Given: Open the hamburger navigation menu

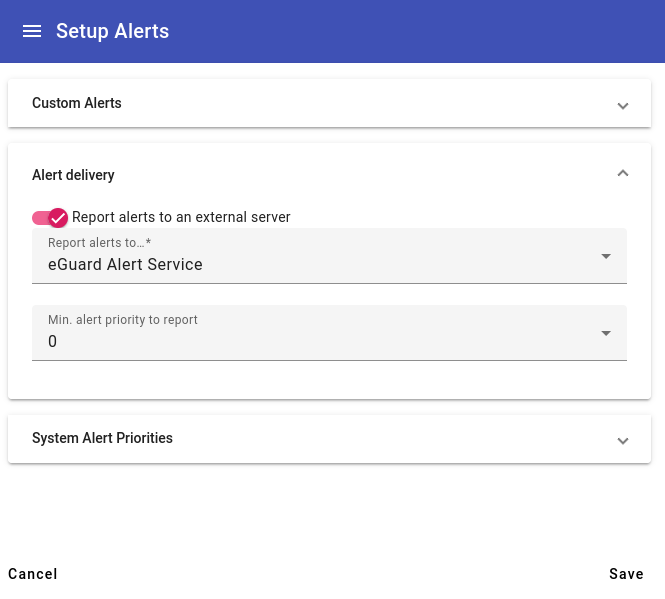Looking at the screenshot, I should [x=32, y=31].
